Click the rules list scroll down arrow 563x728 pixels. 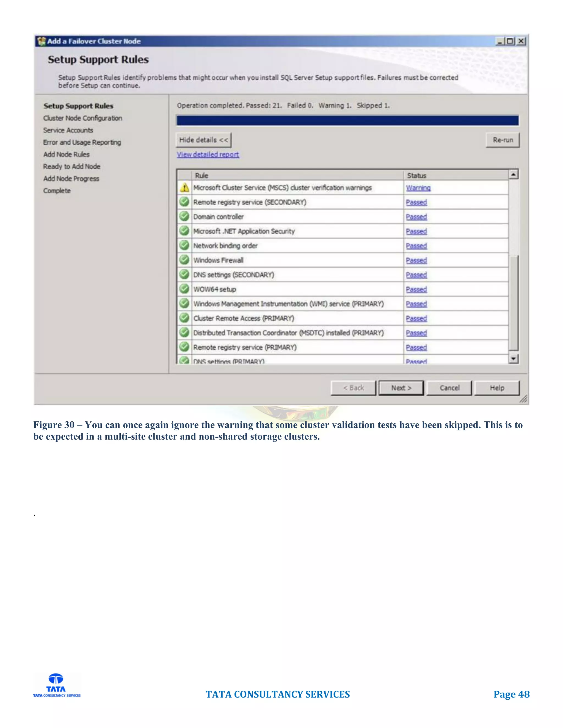(x=514, y=359)
